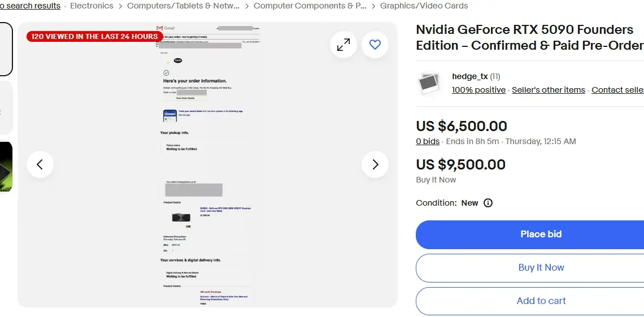Open Condition info icon next to New
Image resolution: width=644 pixels, height=317 pixels.
[488, 203]
